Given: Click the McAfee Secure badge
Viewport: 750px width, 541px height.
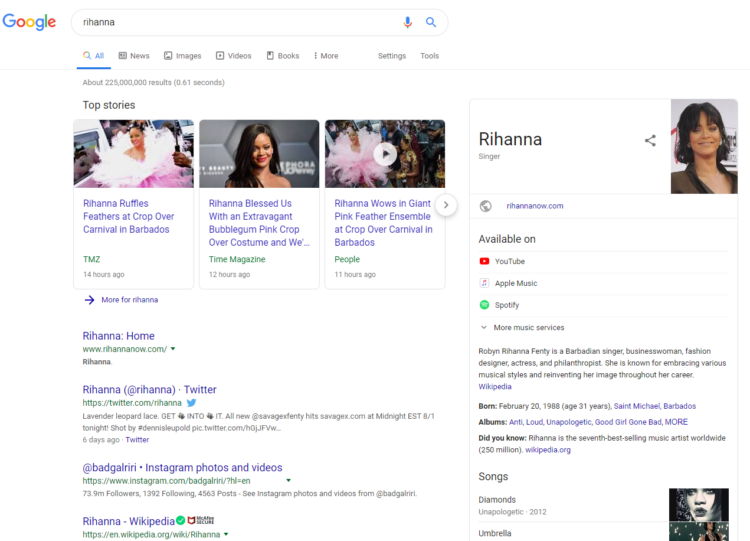Looking at the screenshot, I should (200, 520).
